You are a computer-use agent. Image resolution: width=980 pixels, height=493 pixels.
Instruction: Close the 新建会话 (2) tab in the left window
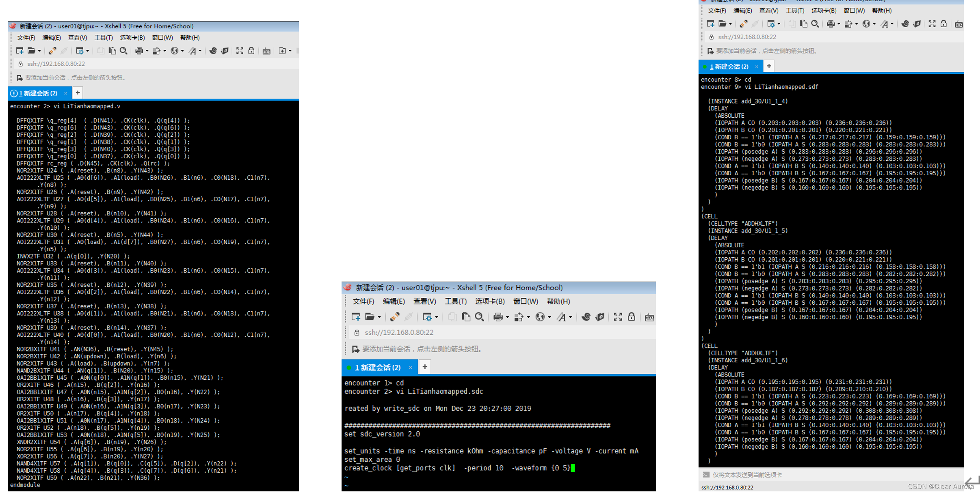pyautogui.click(x=65, y=93)
